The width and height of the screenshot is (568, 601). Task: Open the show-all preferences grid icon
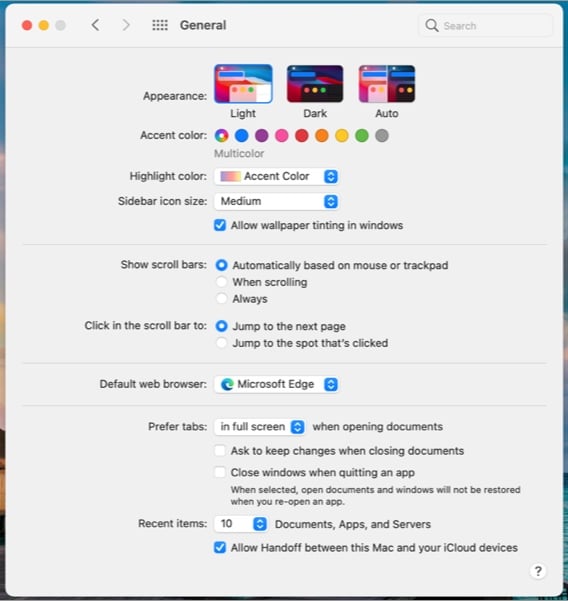point(160,25)
